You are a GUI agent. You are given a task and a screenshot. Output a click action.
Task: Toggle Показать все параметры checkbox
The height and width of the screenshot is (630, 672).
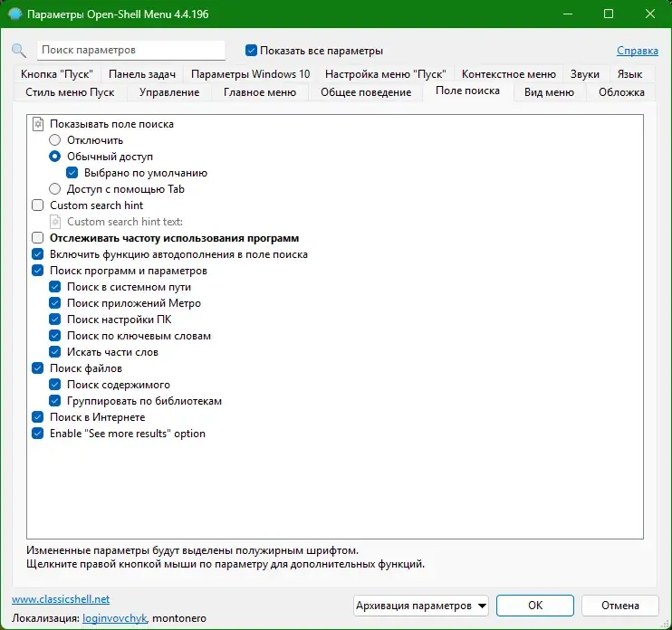pos(251,50)
